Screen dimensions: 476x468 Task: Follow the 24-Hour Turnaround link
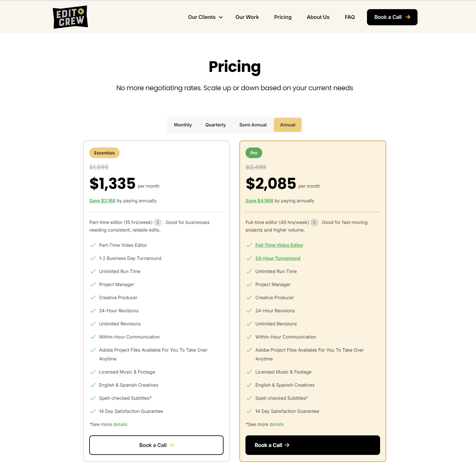coord(278,258)
